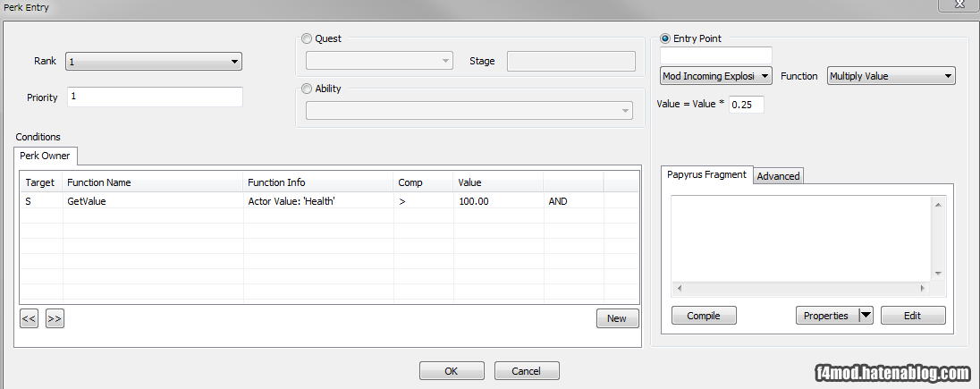Click the << conditions navigation button
980x389 pixels.
coord(29,318)
